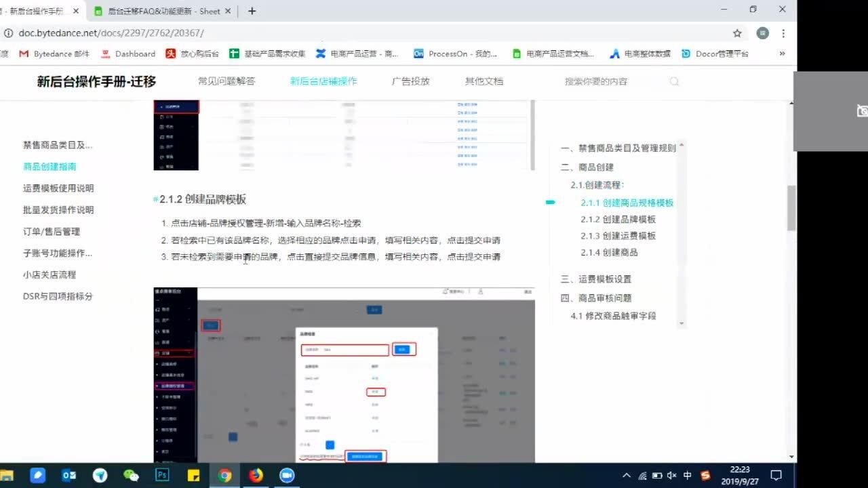The height and width of the screenshot is (488, 868).
Task: Open the Telegram-style paper plane taskbar icon
Action: (x=100, y=475)
